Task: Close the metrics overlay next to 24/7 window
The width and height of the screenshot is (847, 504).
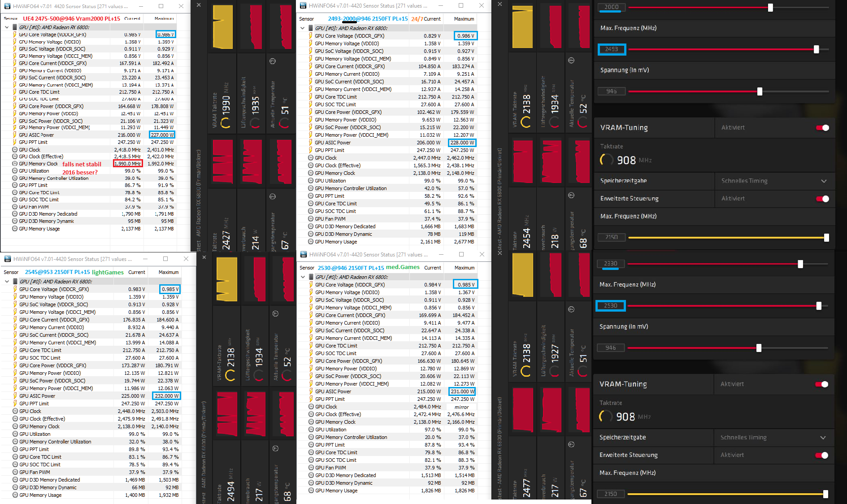Action: 500,4
